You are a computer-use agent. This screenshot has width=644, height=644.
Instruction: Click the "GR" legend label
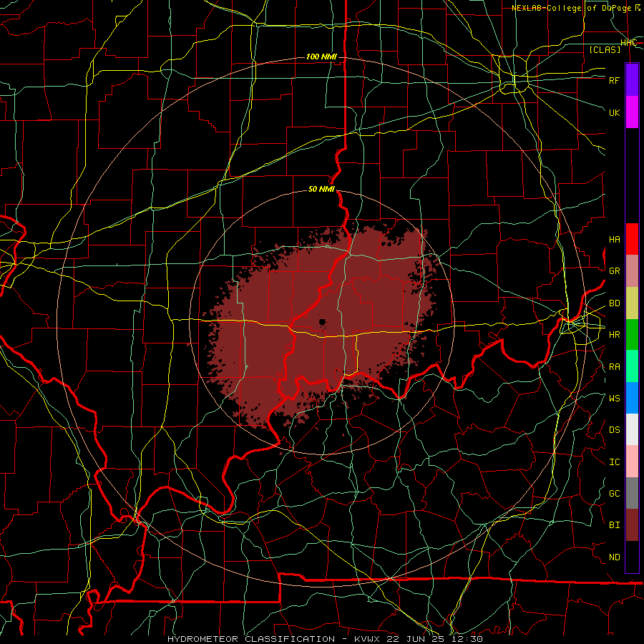point(614,271)
